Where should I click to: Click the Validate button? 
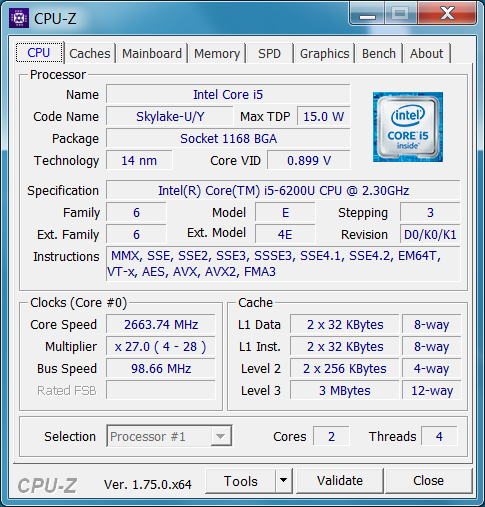340,481
